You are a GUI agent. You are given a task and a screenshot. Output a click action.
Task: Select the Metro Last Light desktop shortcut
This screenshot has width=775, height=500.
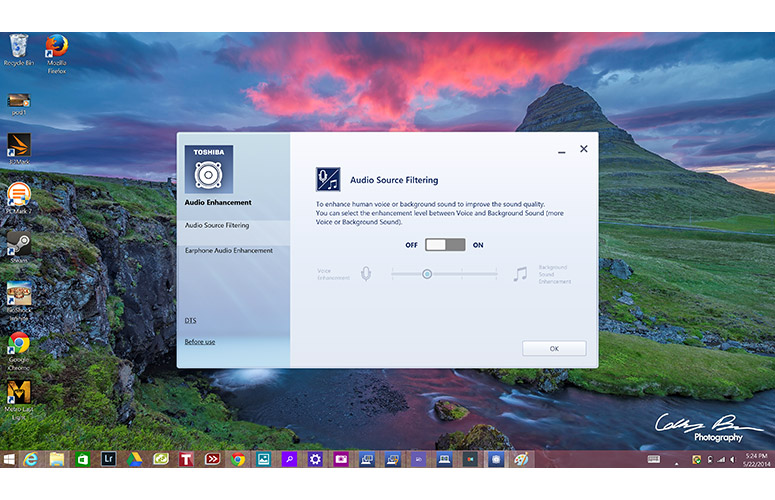[x=19, y=401]
